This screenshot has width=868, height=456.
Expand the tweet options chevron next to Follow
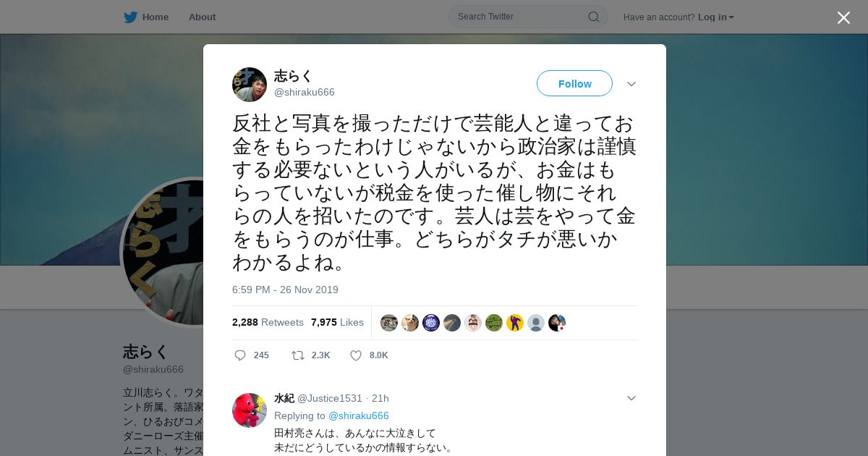coord(631,84)
